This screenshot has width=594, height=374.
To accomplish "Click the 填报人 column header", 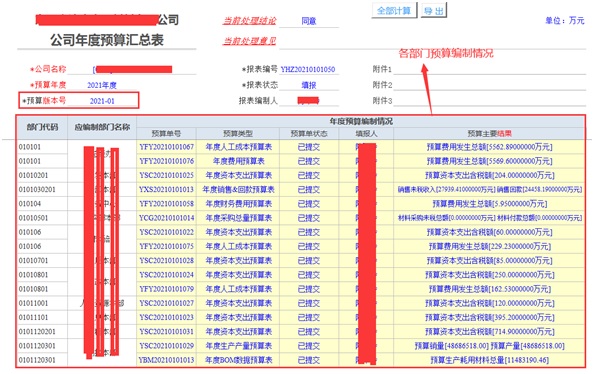I will pyautogui.click(x=366, y=134).
